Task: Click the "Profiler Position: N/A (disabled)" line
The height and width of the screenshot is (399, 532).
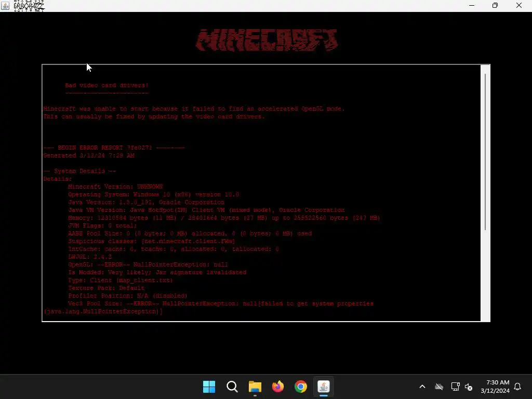Action: click(128, 296)
